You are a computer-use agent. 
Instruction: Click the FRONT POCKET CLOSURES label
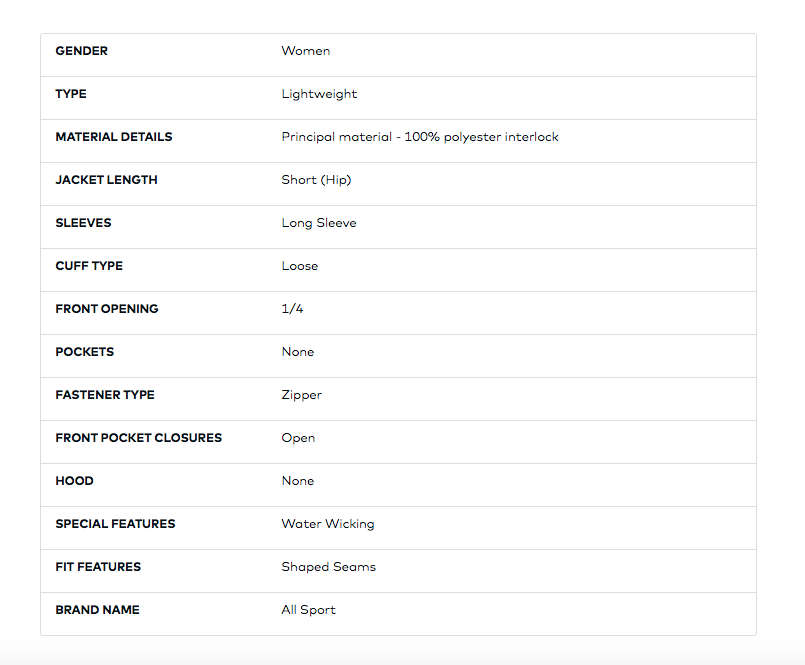pos(138,438)
